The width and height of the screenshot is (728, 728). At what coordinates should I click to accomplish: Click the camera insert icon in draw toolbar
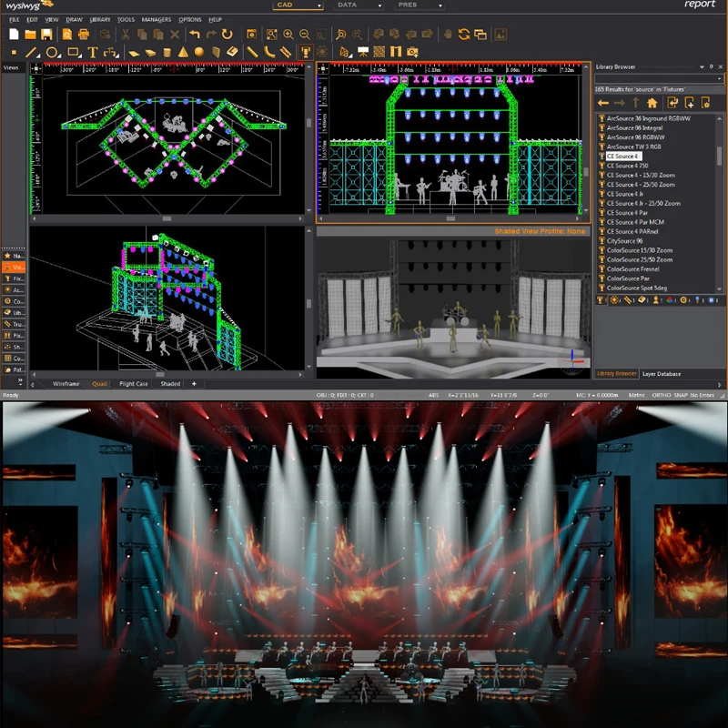click(412, 52)
